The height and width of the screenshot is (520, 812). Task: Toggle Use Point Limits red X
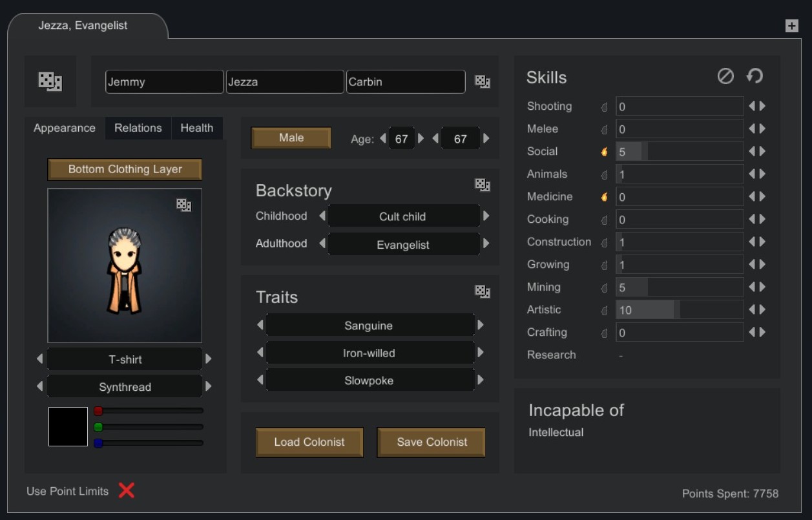tap(127, 491)
